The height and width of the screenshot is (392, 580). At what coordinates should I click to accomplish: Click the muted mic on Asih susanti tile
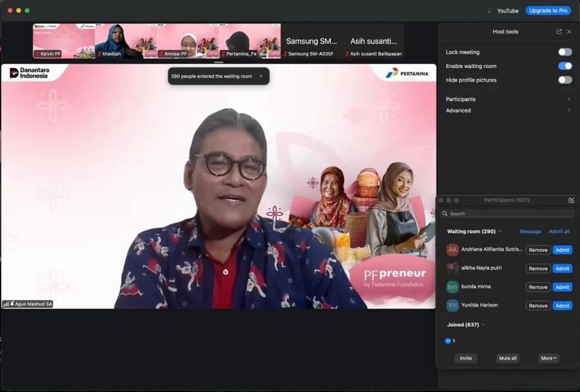[x=347, y=54]
